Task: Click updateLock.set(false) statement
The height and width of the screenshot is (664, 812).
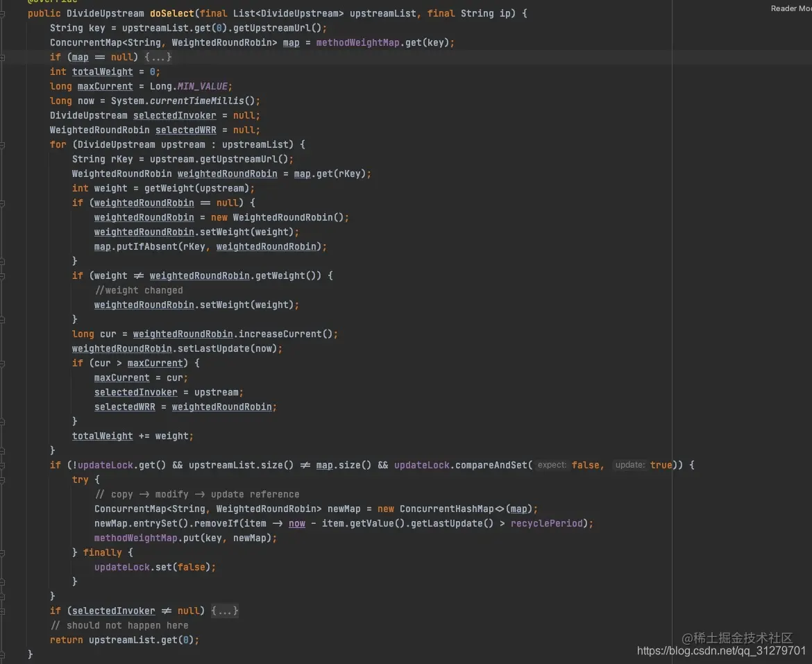Action: pyautogui.click(x=155, y=568)
